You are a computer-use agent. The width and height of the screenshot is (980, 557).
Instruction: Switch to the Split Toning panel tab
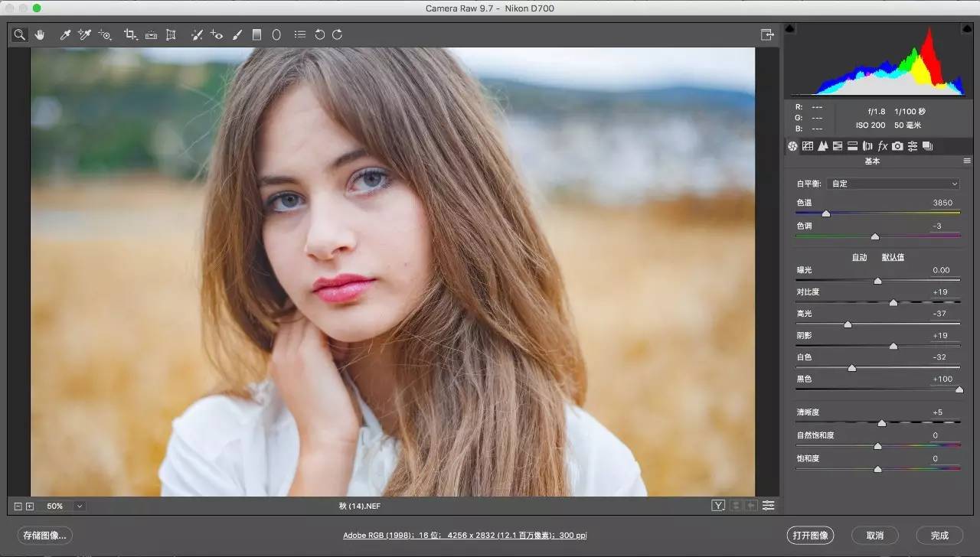[852, 146]
